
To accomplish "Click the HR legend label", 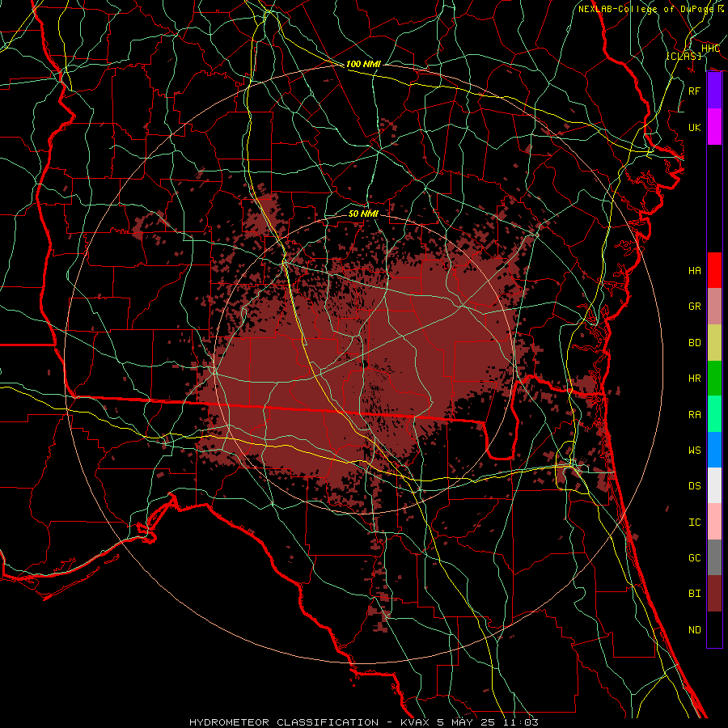I will (695, 379).
